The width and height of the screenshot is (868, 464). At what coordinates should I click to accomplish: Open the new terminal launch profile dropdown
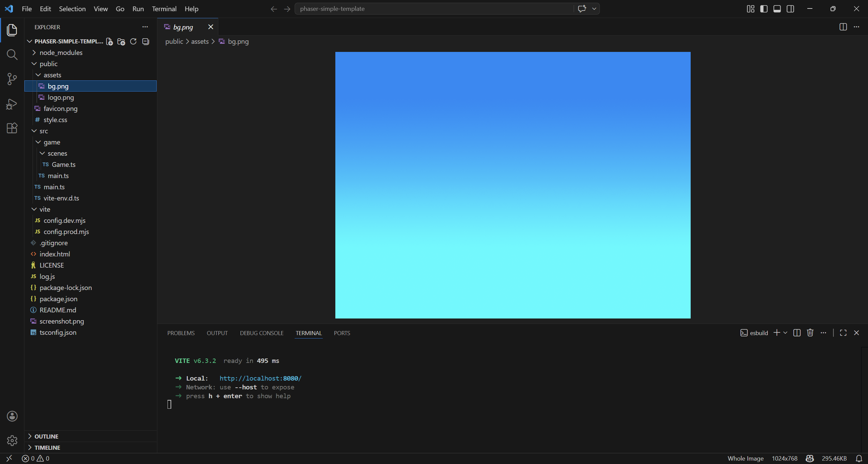[785, 333]
